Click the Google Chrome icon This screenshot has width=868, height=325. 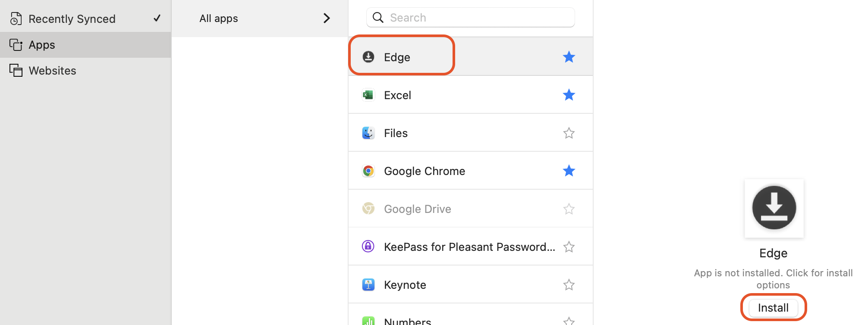click(x=368, y=171)
